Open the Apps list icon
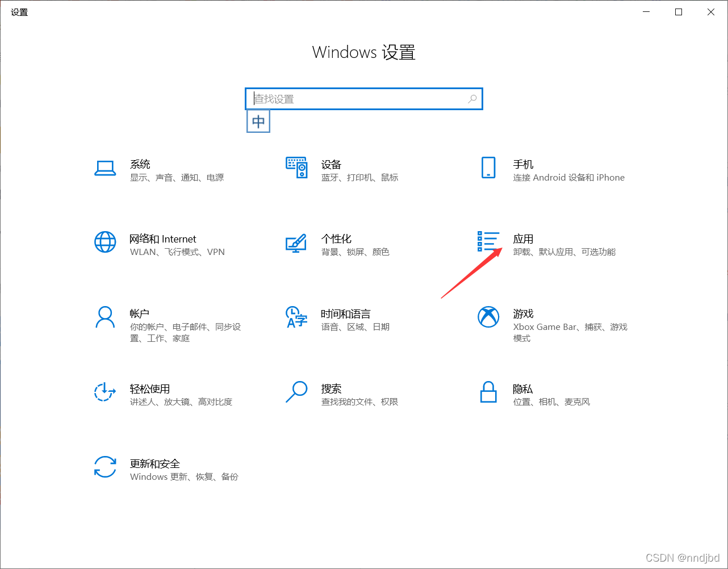The width and height of the screenshot is (728, 569). (x=488, y=241)
